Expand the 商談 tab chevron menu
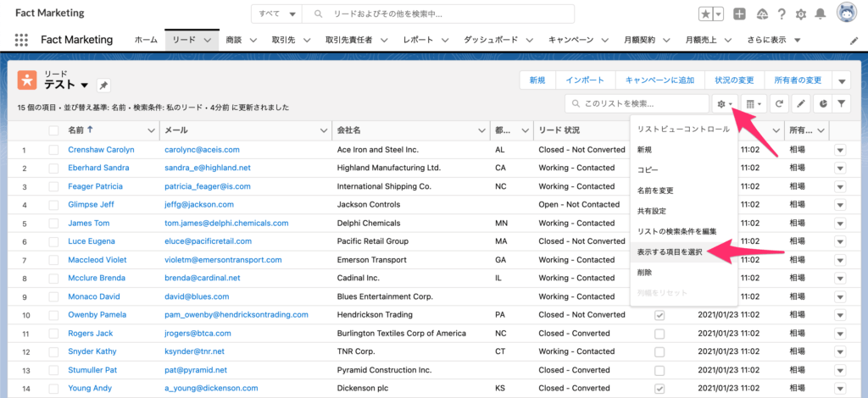 pos(253,41)
